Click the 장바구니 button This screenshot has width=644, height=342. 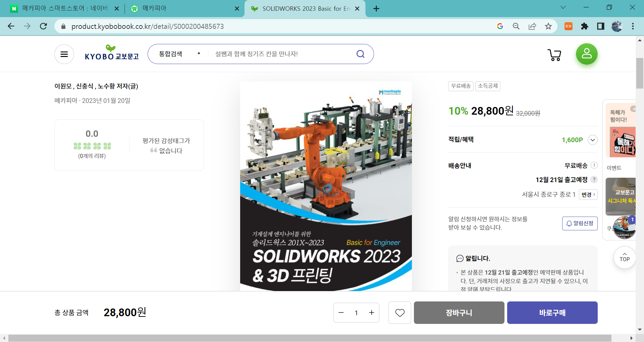(459, 312)
